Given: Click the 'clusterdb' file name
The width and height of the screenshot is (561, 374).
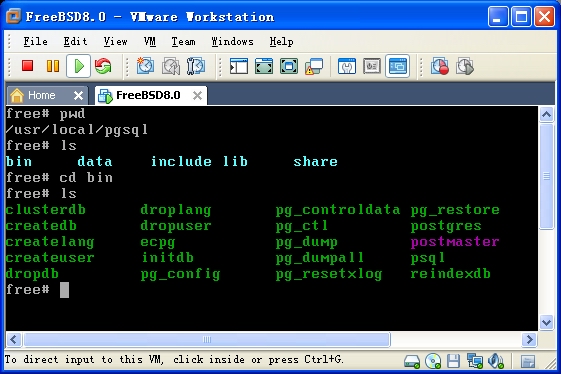Looking at the screenshot, I should 46,209.
